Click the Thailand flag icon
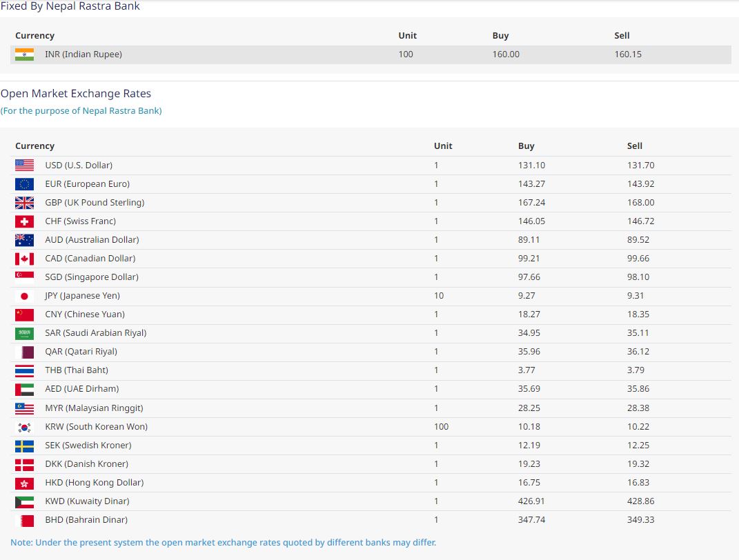The image size is (739, 560). point(25,370)
